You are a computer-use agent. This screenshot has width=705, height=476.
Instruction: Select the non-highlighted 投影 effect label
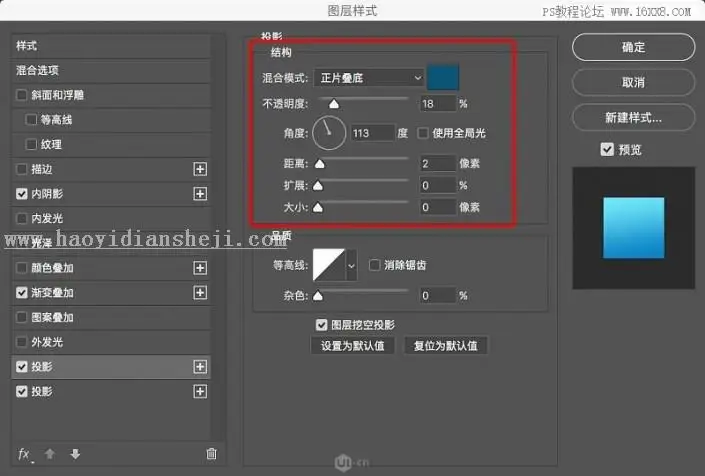tap(42, 391)
